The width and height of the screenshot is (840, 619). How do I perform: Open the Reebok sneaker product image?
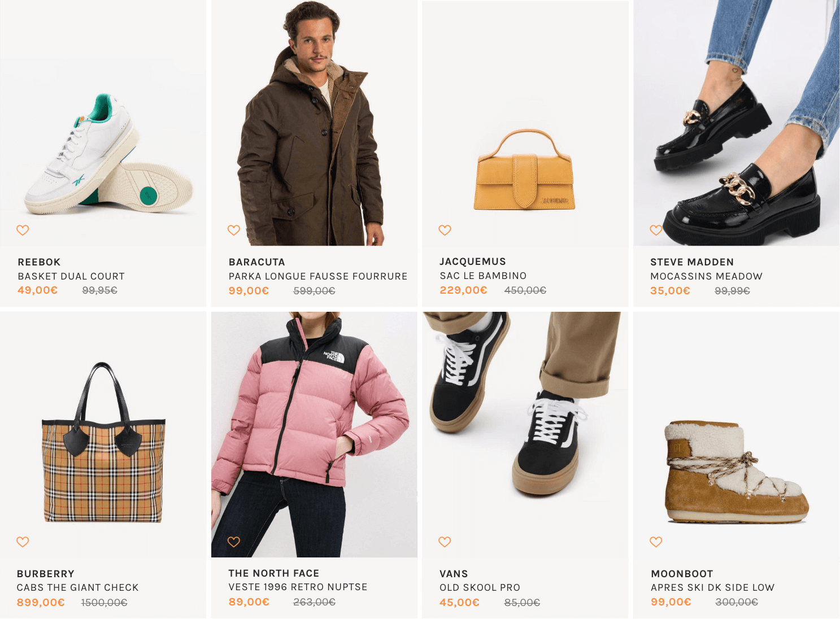(x=108, y=154)
